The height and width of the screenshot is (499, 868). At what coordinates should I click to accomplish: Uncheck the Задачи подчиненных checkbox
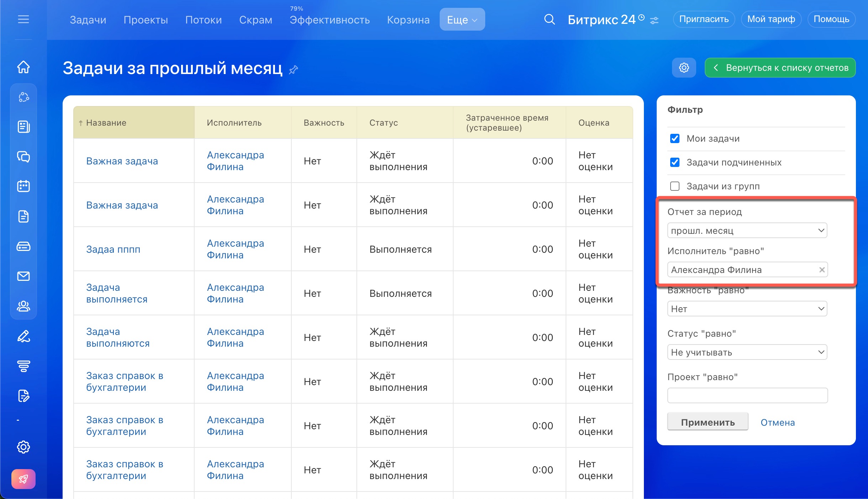tap(675, 162)
